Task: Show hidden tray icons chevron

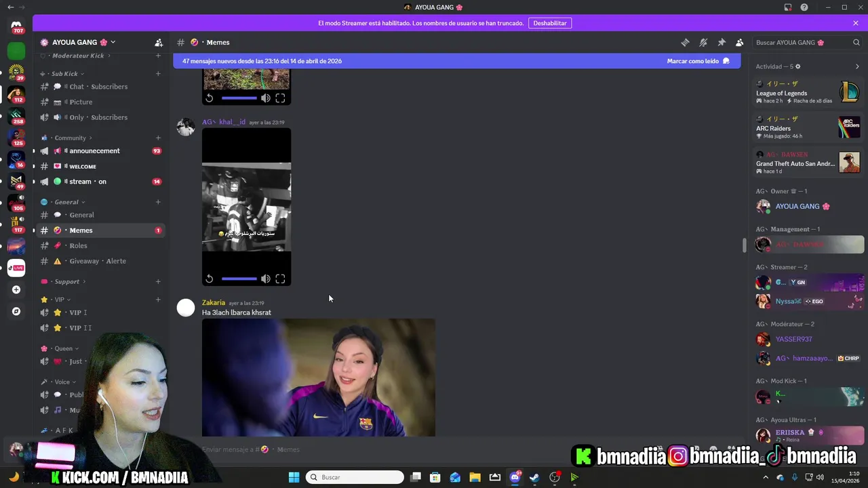Action: pyautogui.click(x=766, y=477)
